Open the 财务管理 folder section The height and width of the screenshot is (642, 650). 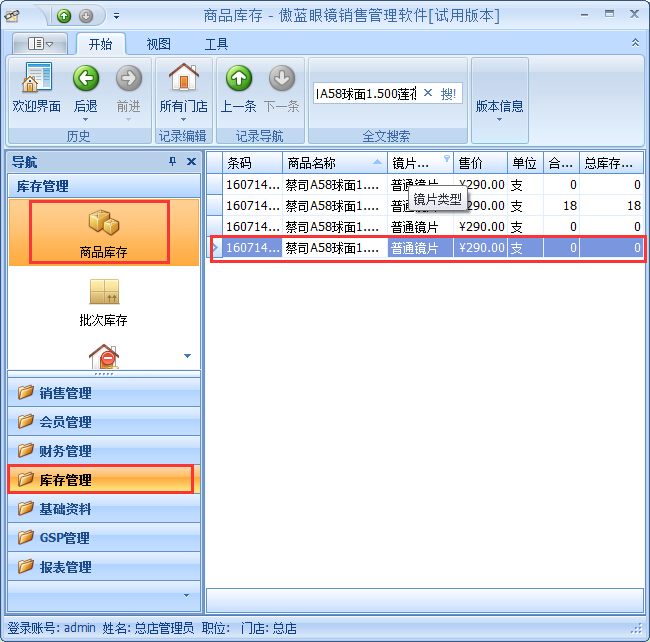[x=104, y=451]
